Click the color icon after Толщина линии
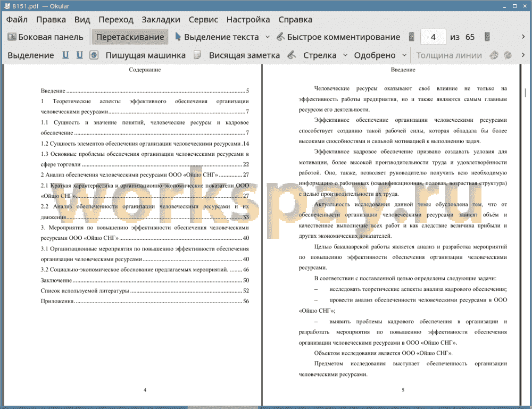Image resolution: width=532 pixels, height=409 pixels. click(x=494, y=55)
